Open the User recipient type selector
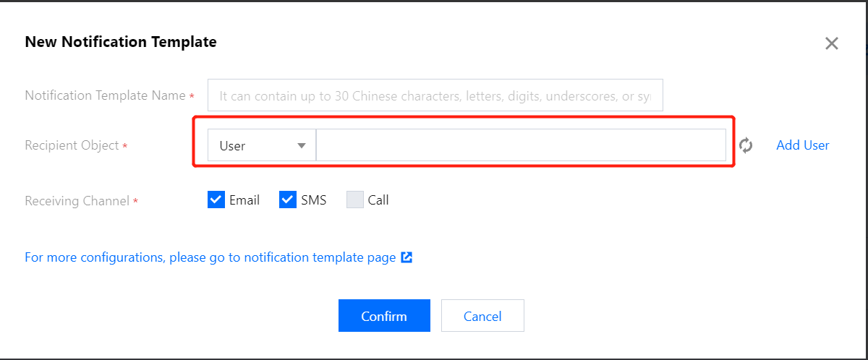The height and width of the screenshot is (360, 868). pos(261,145)
